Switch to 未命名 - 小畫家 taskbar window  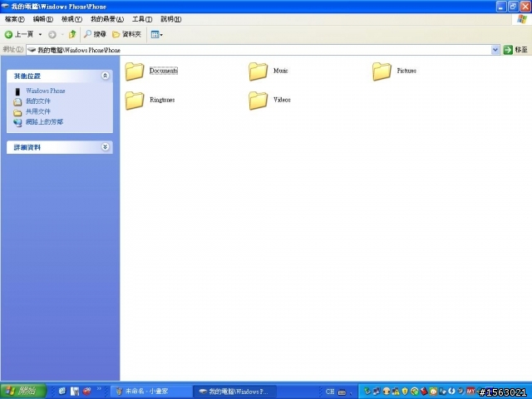point(151,392)
